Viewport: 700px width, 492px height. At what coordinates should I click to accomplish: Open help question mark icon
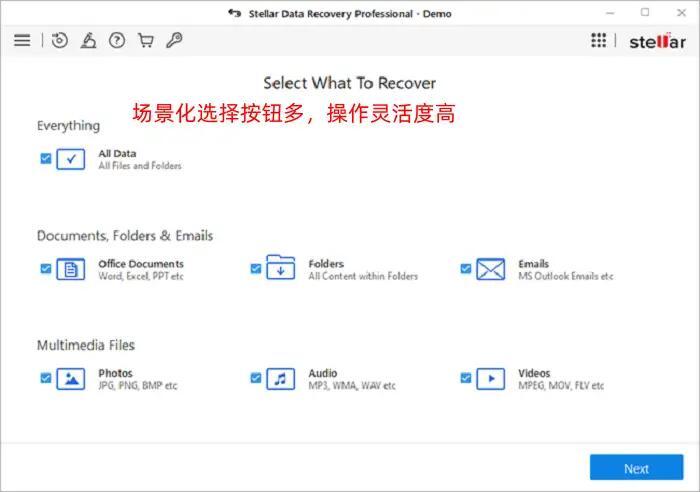point(117,41)
